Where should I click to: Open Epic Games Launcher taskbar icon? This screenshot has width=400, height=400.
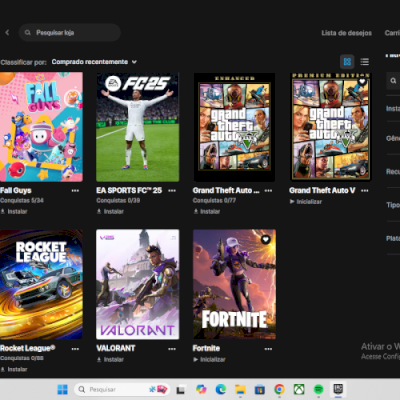click(338, 389)
